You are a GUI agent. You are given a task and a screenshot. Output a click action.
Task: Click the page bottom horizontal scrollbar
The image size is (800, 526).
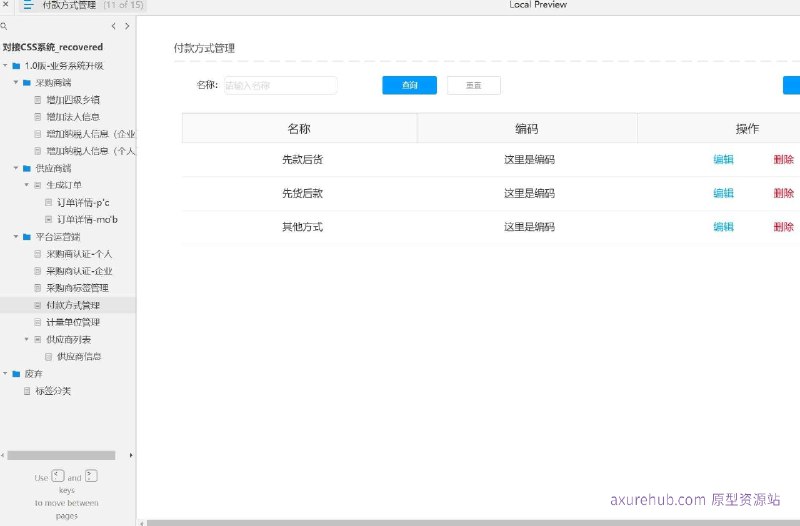tap(473, 523)
